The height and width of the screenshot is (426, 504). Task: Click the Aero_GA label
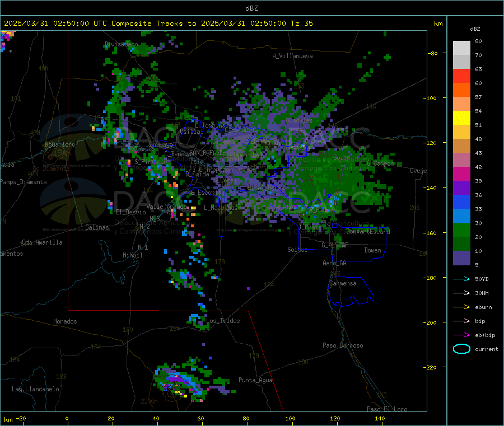(x=335, y=263)
